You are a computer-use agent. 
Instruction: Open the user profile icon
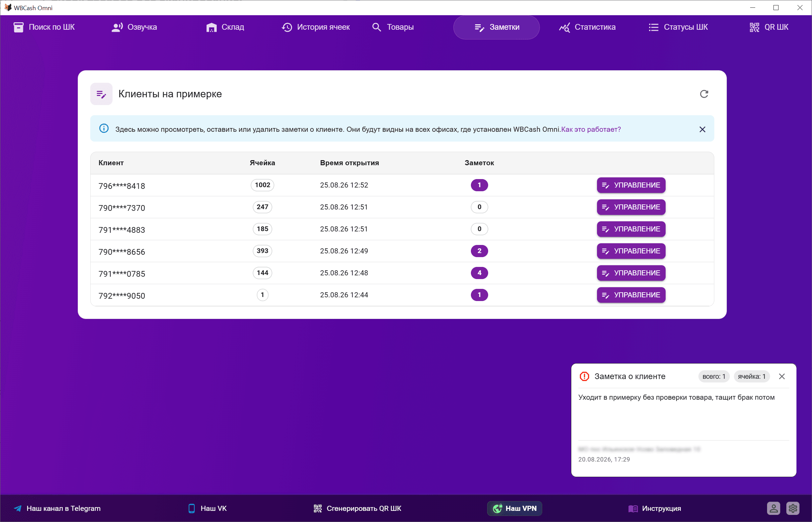tap(773, 508)
